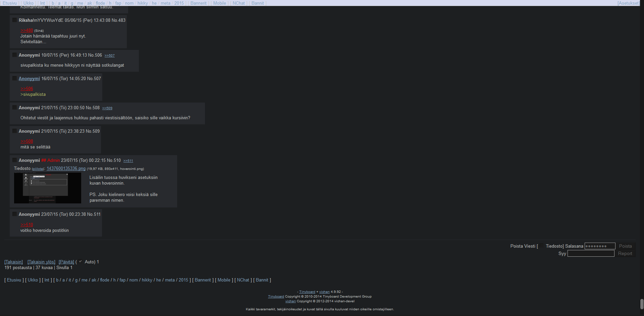Viewport: 644px width, 316px height.
Task: Open the hoverointi.png thumbnail image
Action: [x=47, y=188]
